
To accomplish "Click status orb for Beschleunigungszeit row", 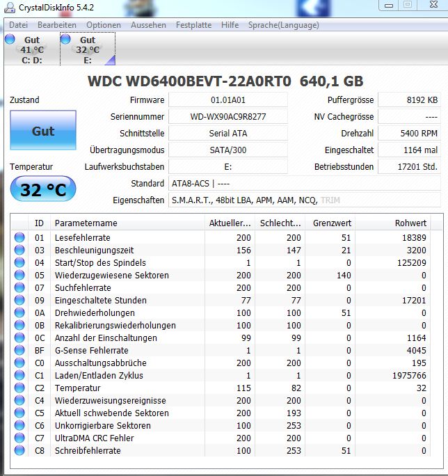I will [x=19, y=250].
